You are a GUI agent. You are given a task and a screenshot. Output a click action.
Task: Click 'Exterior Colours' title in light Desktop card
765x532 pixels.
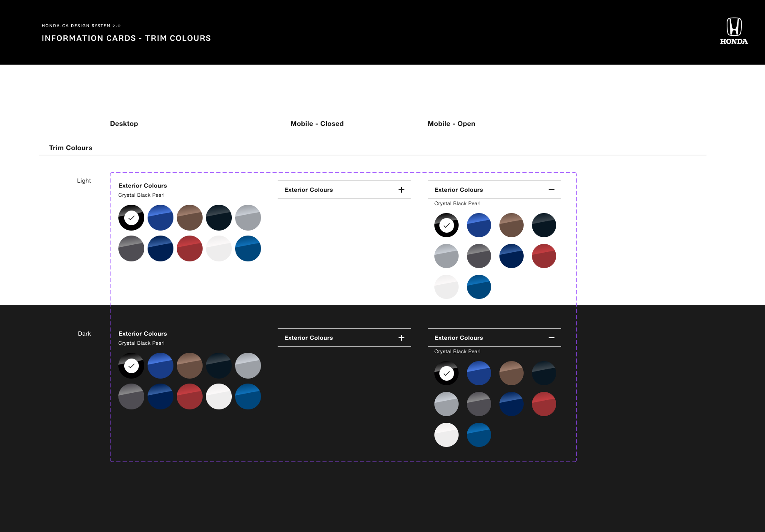[143, 186]
